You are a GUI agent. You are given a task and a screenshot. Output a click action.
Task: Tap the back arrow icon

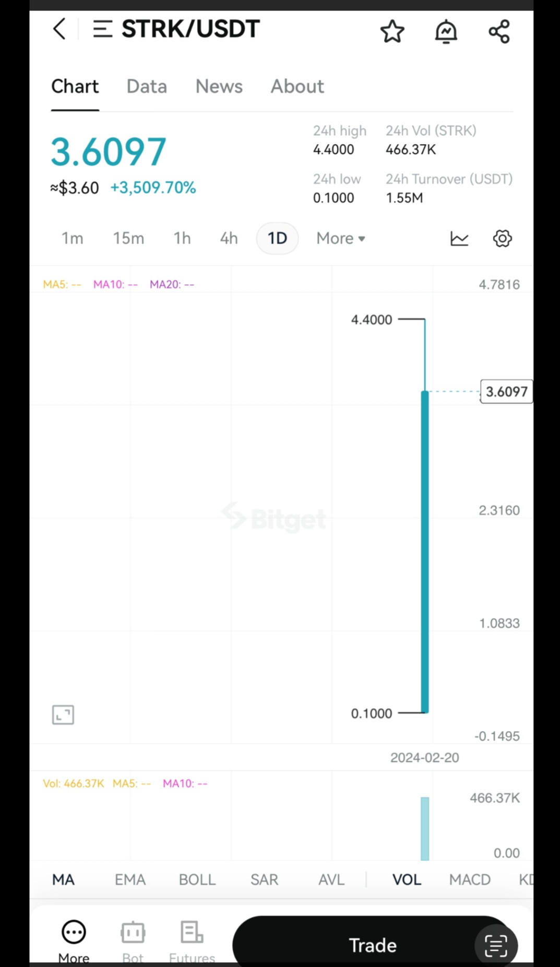pyautogui.click(x=59, y=29)
